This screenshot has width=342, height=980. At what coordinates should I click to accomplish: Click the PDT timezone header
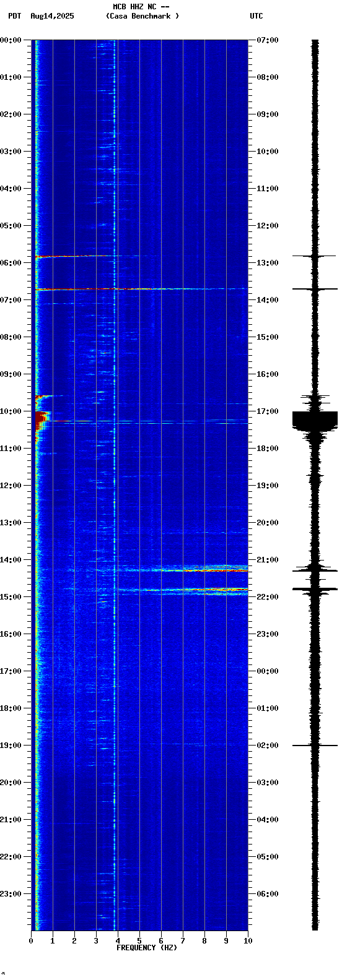coord(14,16)
